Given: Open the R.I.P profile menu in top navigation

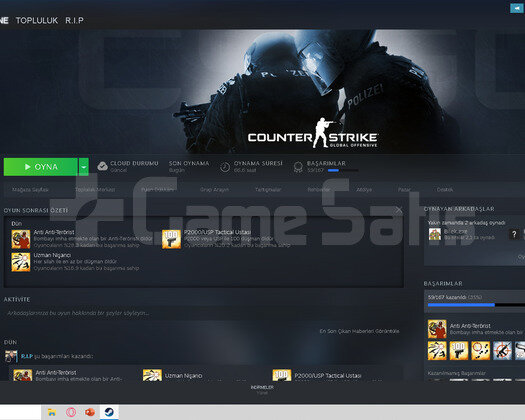Looking at the screenshot, I should click(x=74, y=20).
